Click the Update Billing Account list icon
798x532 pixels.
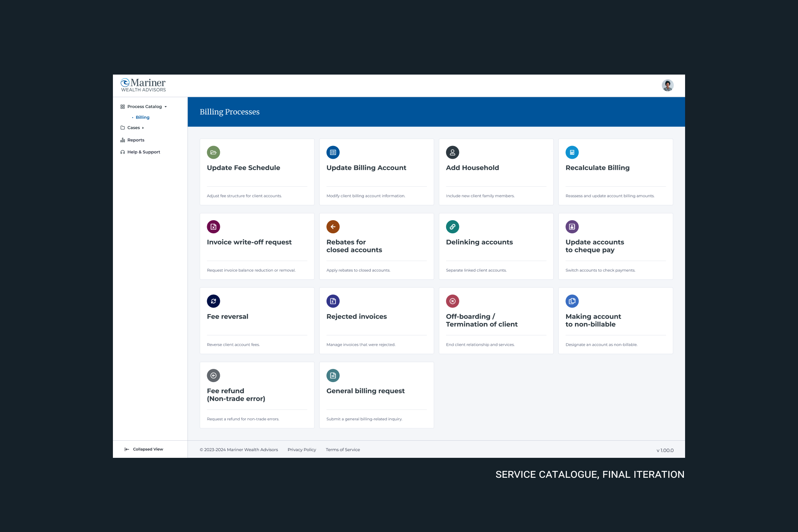pyautogui.click(x=333, y=152)
